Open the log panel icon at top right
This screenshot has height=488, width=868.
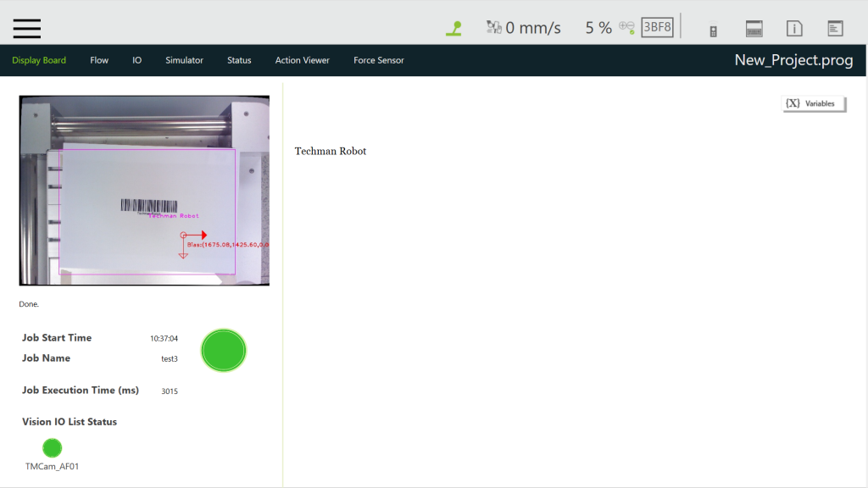[835, 29]
